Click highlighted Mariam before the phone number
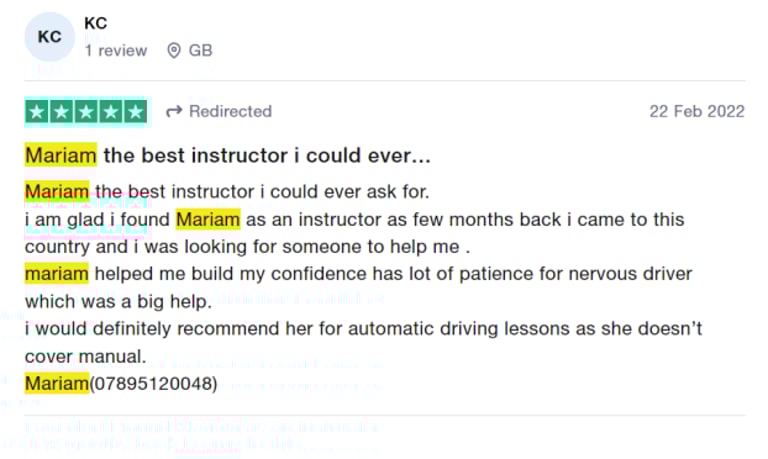Screen dimensions: 768x459 tap(56, 383)
